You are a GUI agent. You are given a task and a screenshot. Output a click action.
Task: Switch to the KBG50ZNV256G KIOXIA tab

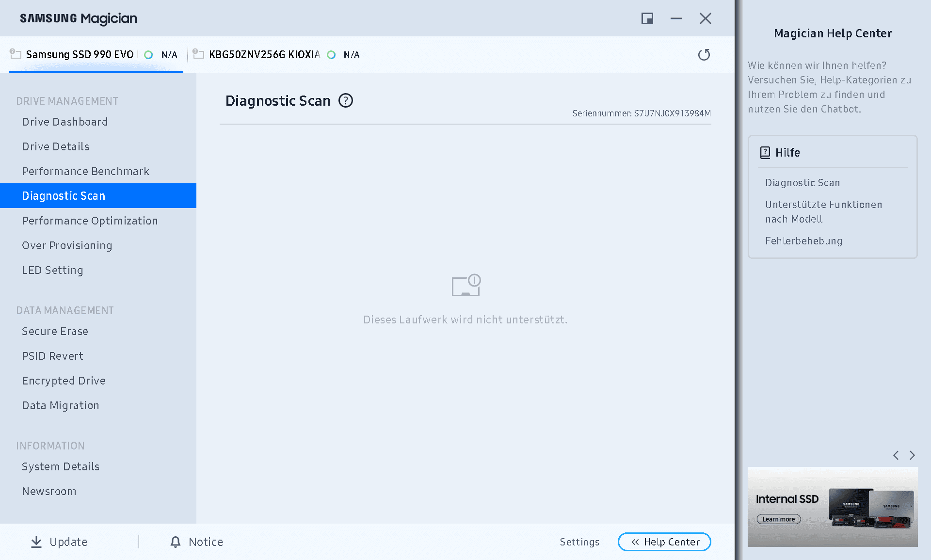tap(276, 55)
